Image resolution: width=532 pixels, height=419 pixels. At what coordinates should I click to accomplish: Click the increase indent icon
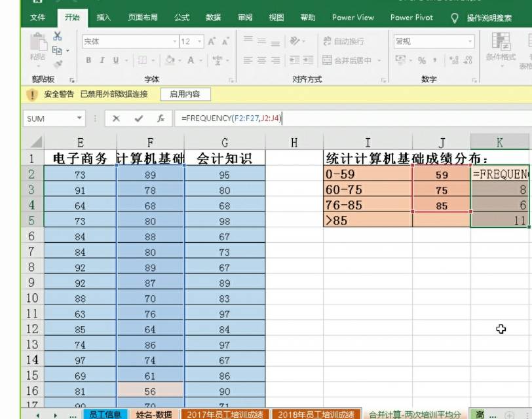coord(308,60)
